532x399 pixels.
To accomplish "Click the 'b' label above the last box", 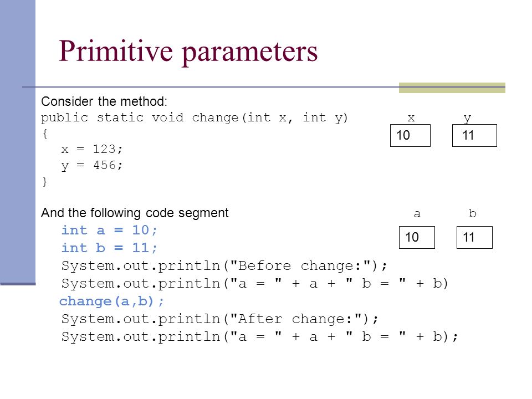I will pyautogui.click(x=472, y=213).
